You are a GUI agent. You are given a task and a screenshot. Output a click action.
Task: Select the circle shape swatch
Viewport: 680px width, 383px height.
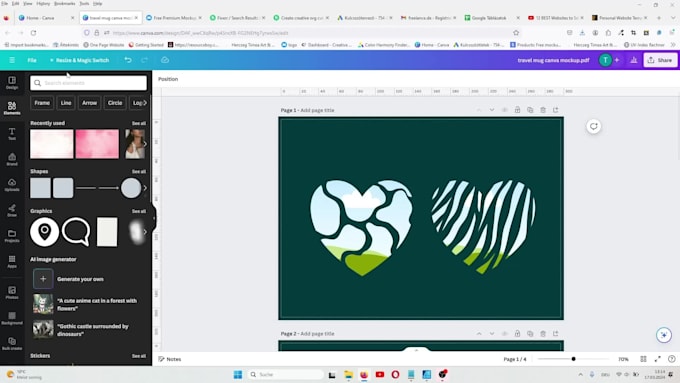tap(131, 188)
